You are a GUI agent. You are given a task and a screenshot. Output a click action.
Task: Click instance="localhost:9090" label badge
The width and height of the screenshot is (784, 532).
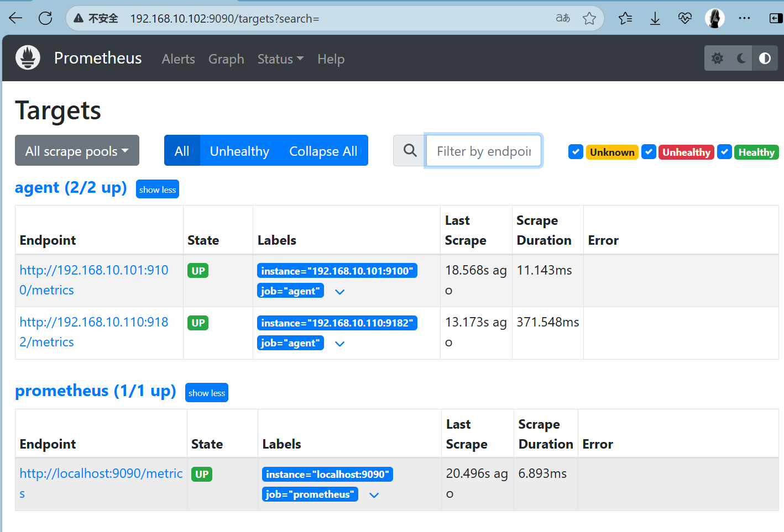click(327, 474)
